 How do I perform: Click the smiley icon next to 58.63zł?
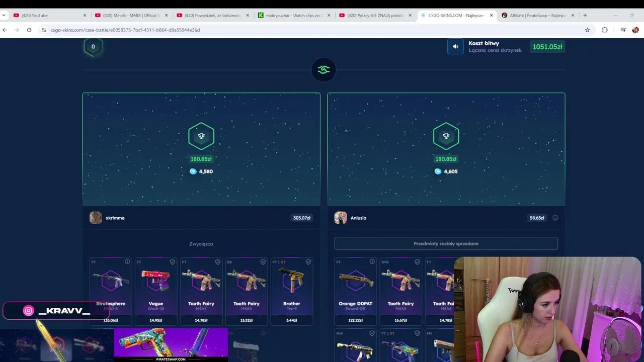point(555,218)
